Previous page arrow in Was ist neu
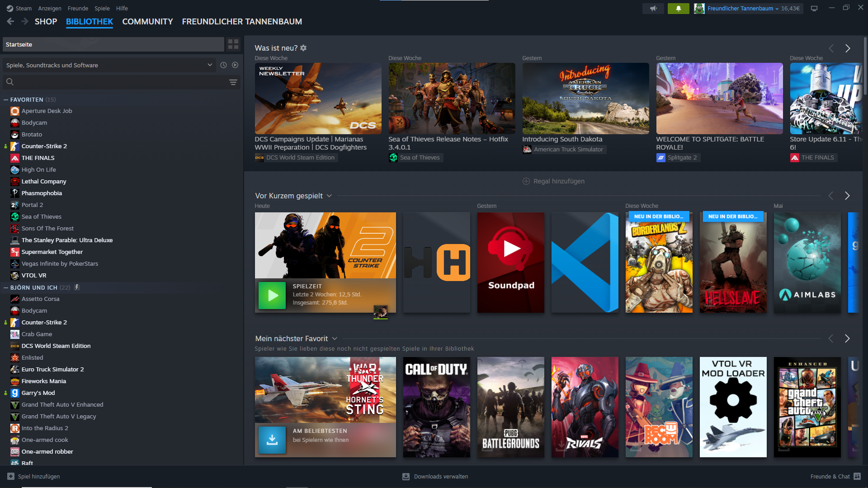The height and width of the screenshot is (488, 868). 831,48
